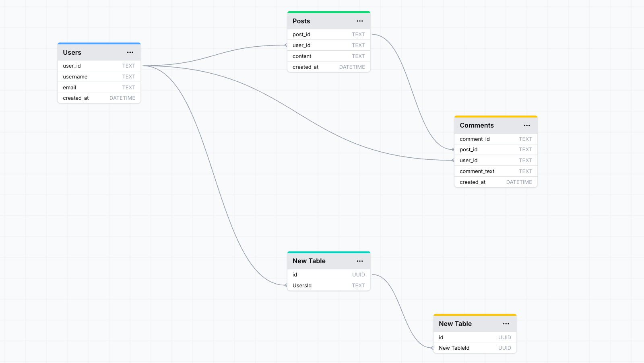Click TEXT type of the email field
This screenshot has height=363, width=644.
click(129, 87)
